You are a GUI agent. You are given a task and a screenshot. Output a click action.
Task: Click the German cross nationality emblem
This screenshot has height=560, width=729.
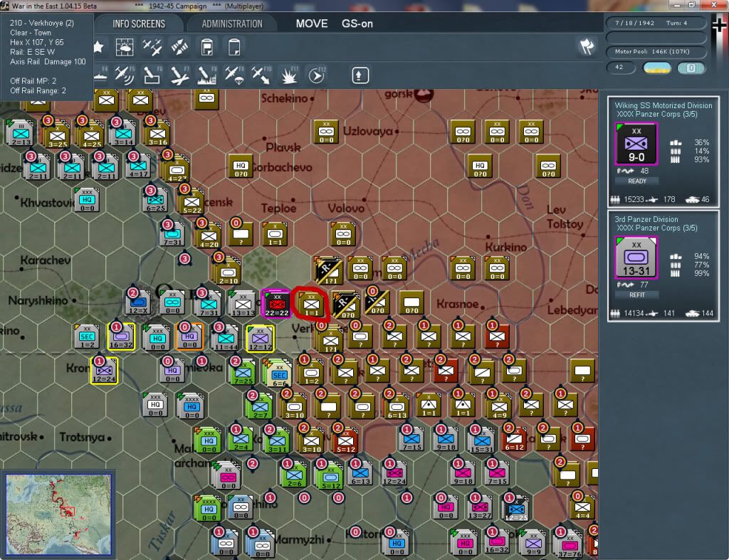[719, 25]
